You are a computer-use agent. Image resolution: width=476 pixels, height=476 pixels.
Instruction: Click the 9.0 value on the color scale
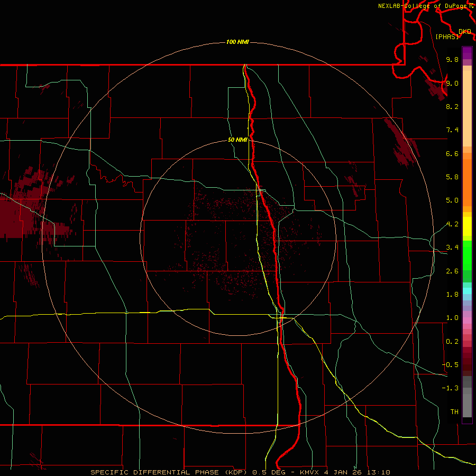(x=452, y=83)
